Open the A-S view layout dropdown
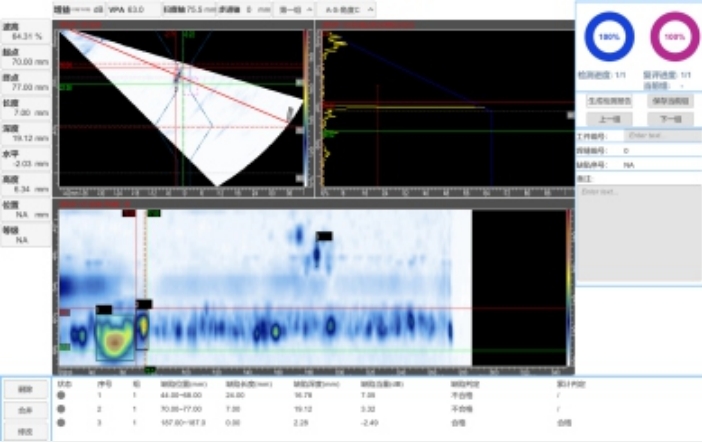This screenshot has width=702, height=442. point(349,9)
